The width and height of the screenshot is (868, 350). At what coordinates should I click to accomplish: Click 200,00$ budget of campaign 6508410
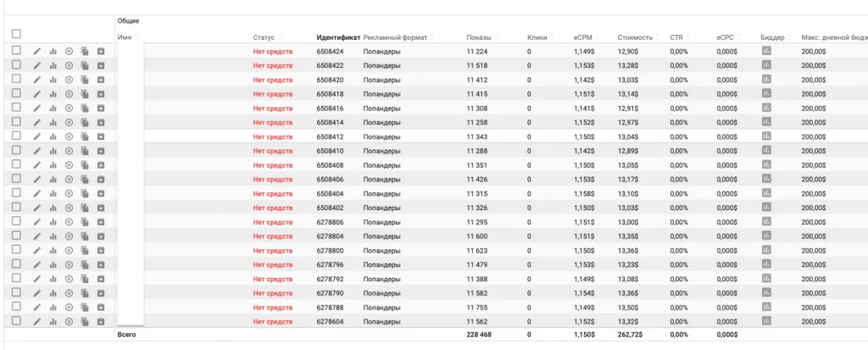[x=814, y=151]
